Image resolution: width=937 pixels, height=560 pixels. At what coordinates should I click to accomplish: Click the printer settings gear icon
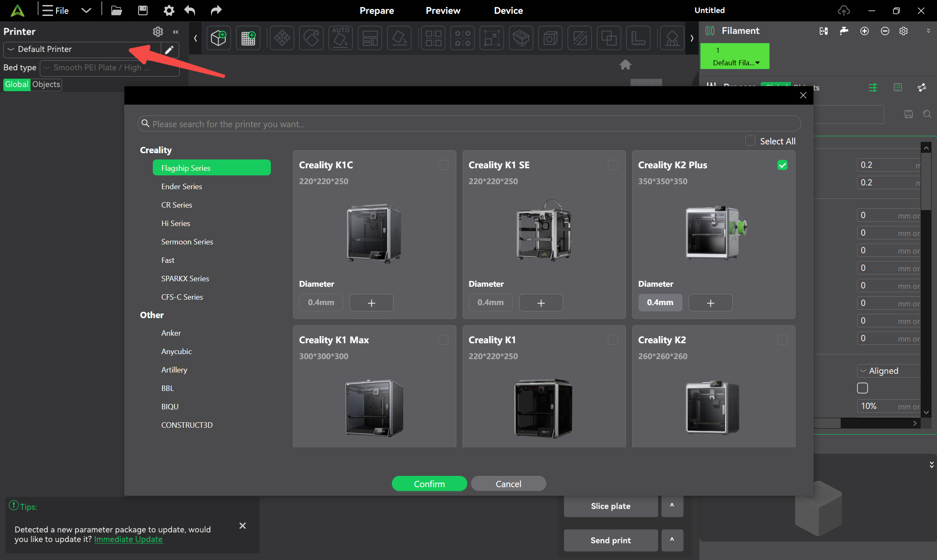pyautogui.click(x=158, y=31)
